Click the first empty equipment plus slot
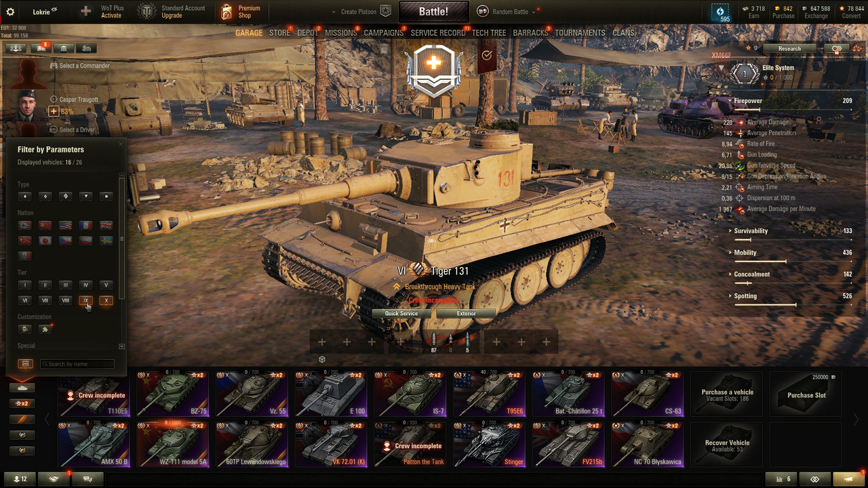Screen dimensions: 868x488 coord(322,342)
